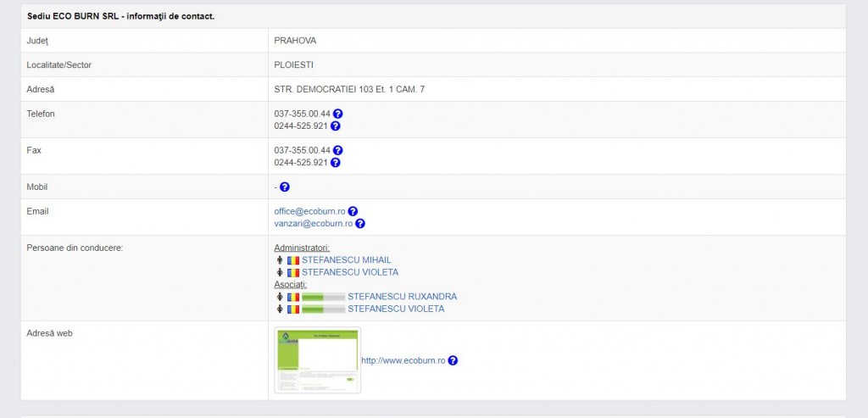This screenshot has height=418, width=868.
Task: Click the Telefon row label
Action: 41,114
